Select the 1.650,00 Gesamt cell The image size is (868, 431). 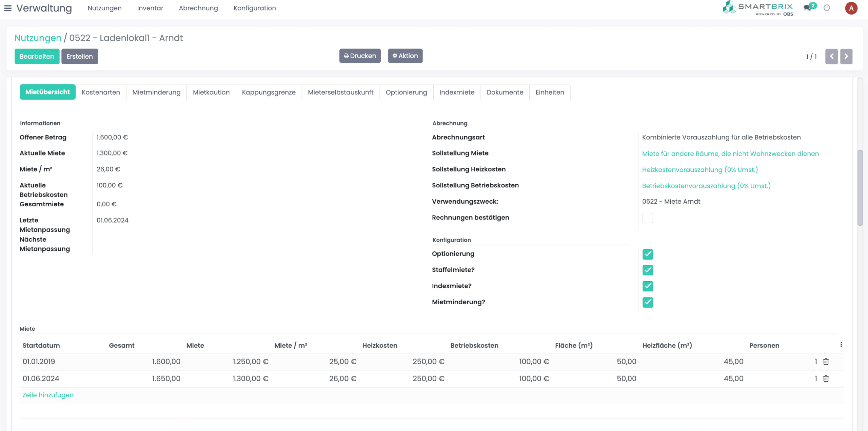click(x=144, y=378)
